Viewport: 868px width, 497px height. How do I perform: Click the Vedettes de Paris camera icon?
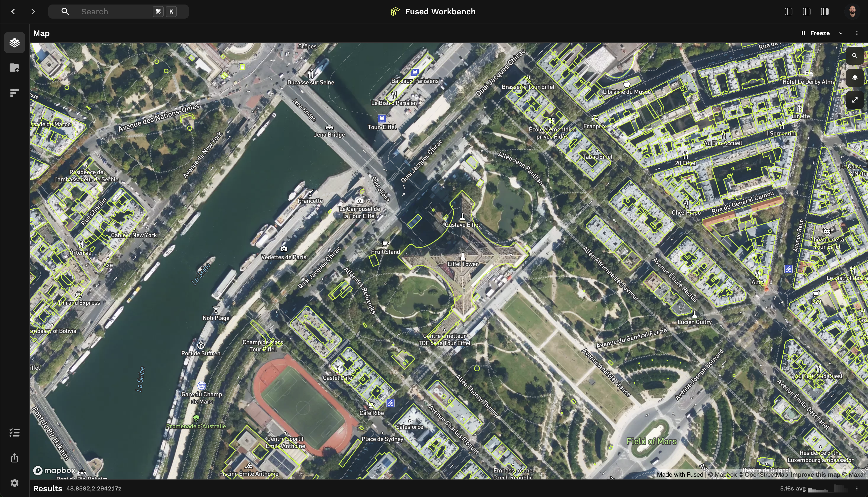tap(283, 249)
